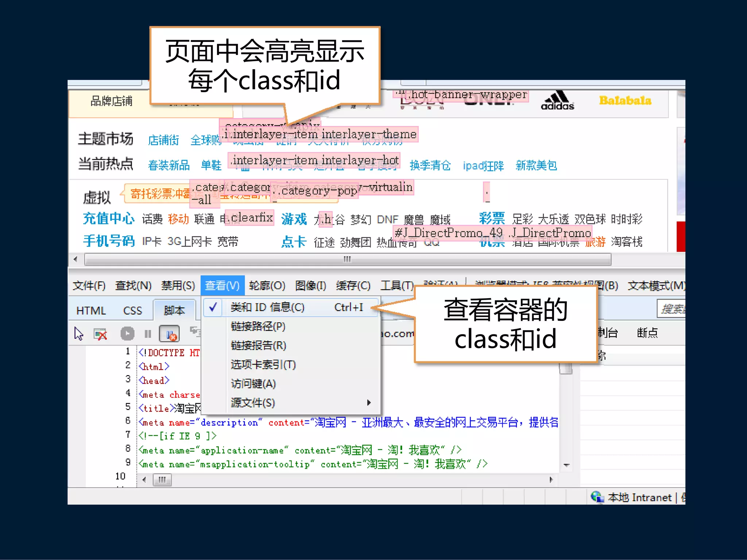Screen dimensions: 747x560
Task: Click the clear browser cache icon
Action: click(100, 334)
